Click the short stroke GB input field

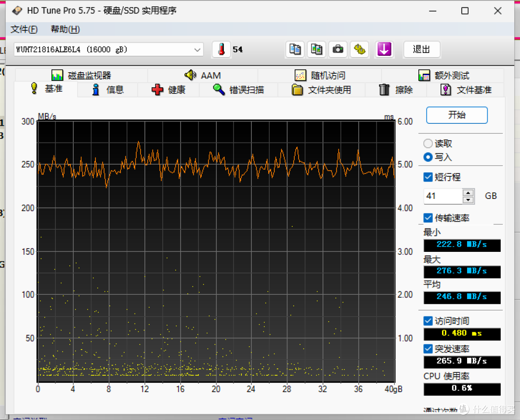[443, 196]
